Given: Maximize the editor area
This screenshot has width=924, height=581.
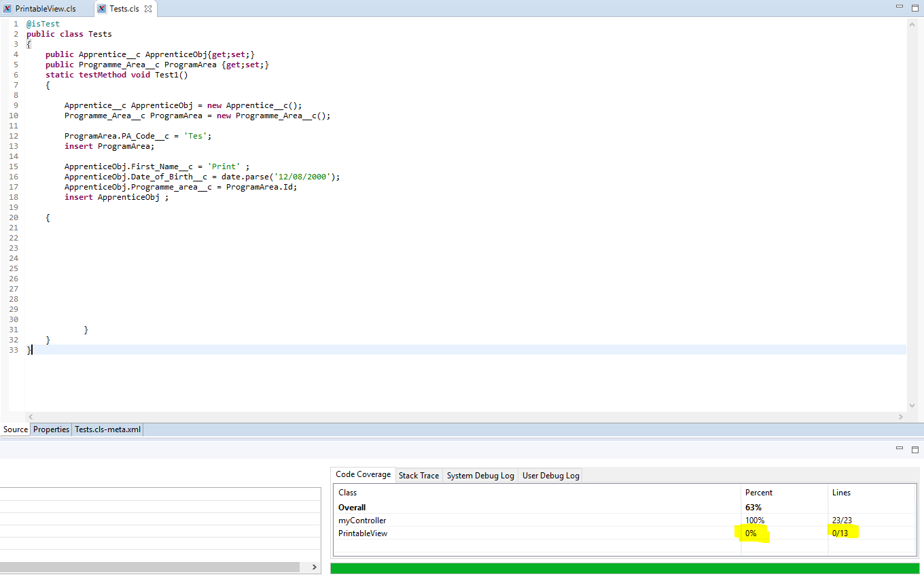Looking at the screenshot, I should pyautogui.click(x=914, y=7).
